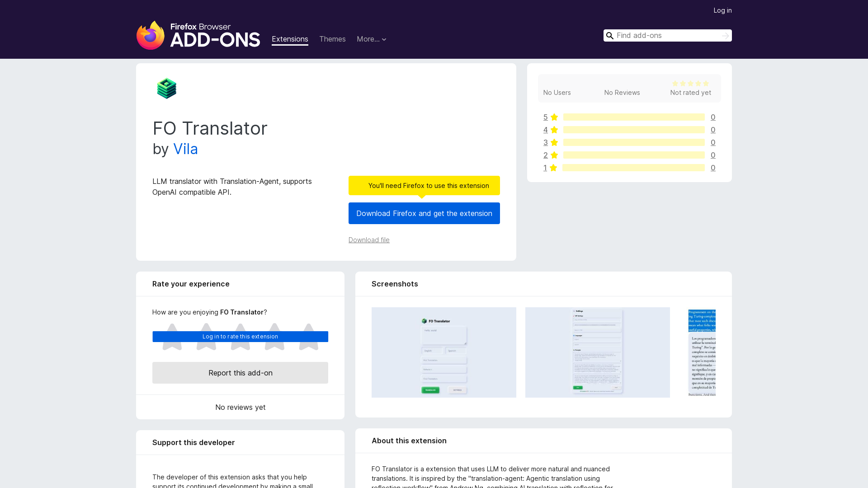Open the first FO Translator screenshot
The height and width of the screenshot is (488, 868).
444,352
